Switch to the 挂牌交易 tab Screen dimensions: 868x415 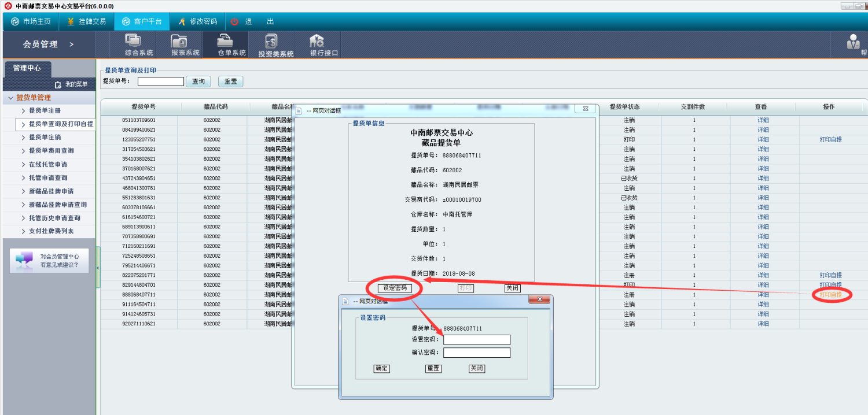[x=87, y=21]
